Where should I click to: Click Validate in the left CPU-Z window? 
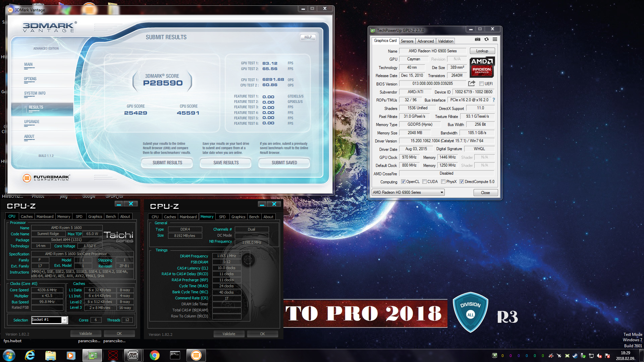pyautogui.click(x=86, y=334)
